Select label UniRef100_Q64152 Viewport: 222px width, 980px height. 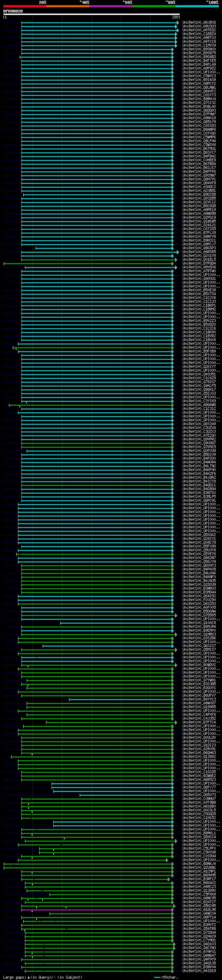pyautogui.click(x=199, y=596)
